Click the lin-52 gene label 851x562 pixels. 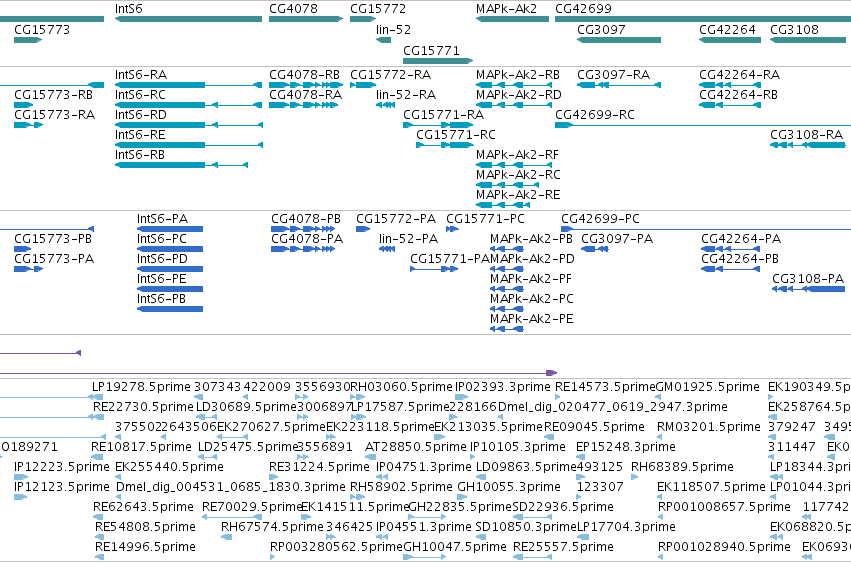point(393,29)
